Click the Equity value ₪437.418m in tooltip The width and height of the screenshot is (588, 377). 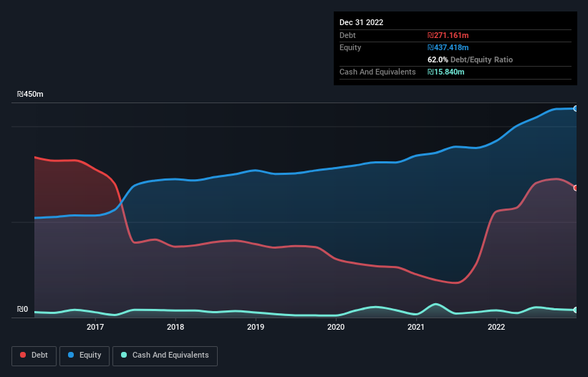448,47
